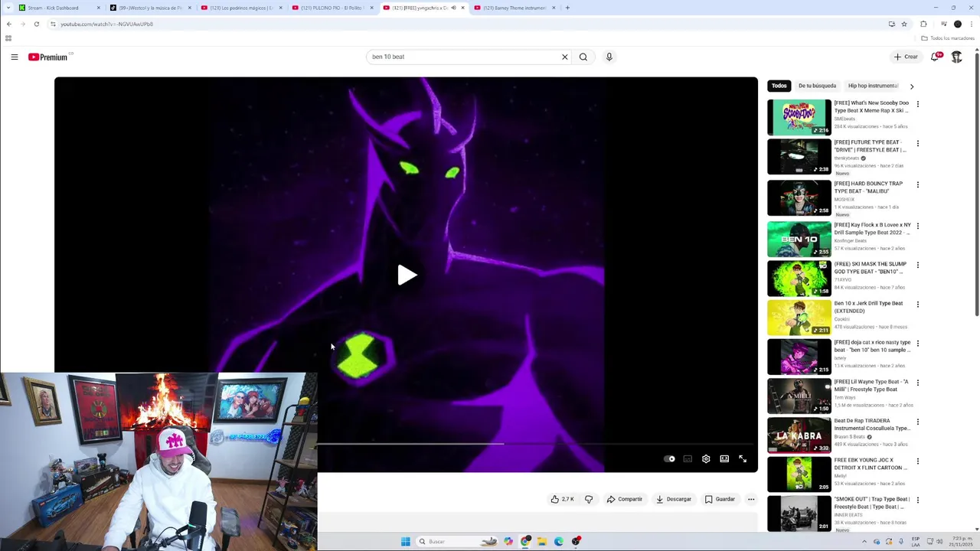Open options for Scooby Doo Type Beat video
This screenshot has height=551, width=980.
918,104
